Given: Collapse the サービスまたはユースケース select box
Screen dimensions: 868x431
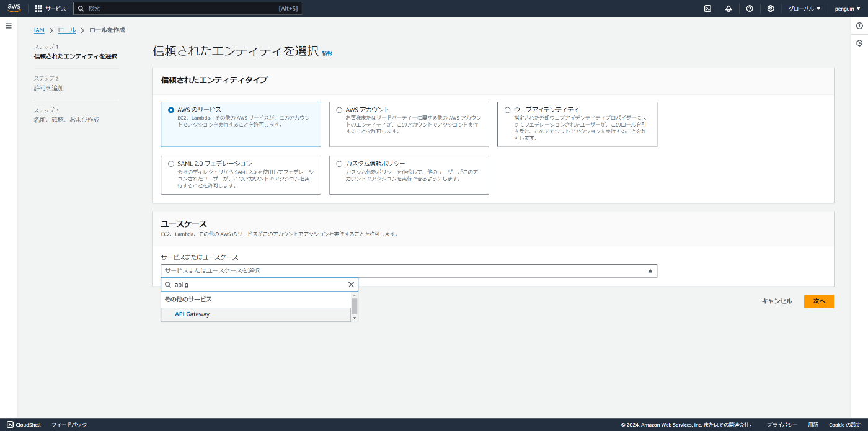Looking at the screenshot, I should tap(409, 271).
